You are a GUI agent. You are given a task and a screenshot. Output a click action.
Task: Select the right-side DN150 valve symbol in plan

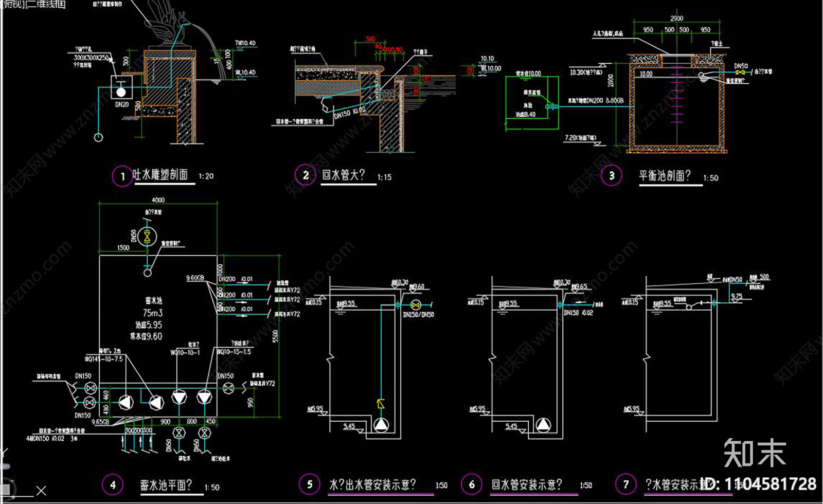pyautogui.click(x=228, y=388)
